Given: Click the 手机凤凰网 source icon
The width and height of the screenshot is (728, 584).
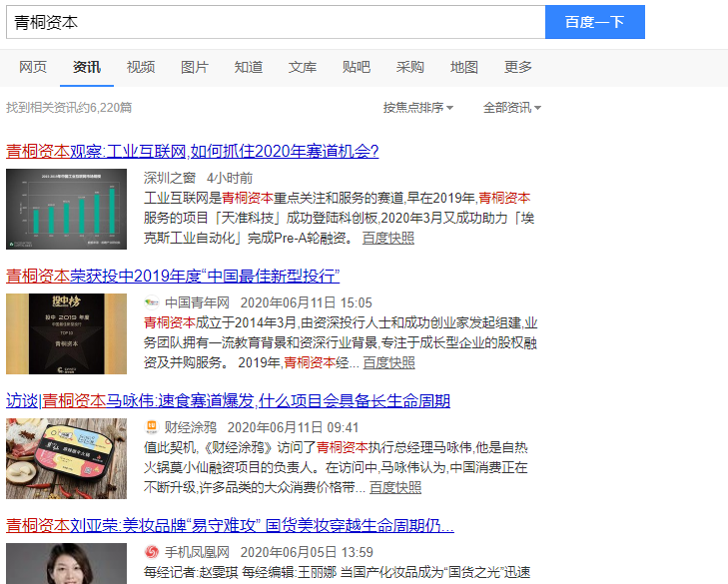Looking at the screenshot, I should [152, 552].
